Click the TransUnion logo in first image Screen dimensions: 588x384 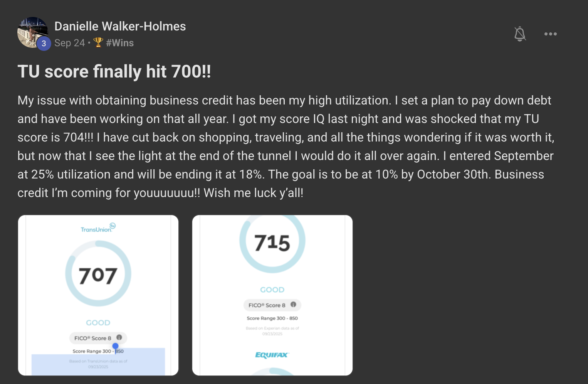[x=98, y=228]
